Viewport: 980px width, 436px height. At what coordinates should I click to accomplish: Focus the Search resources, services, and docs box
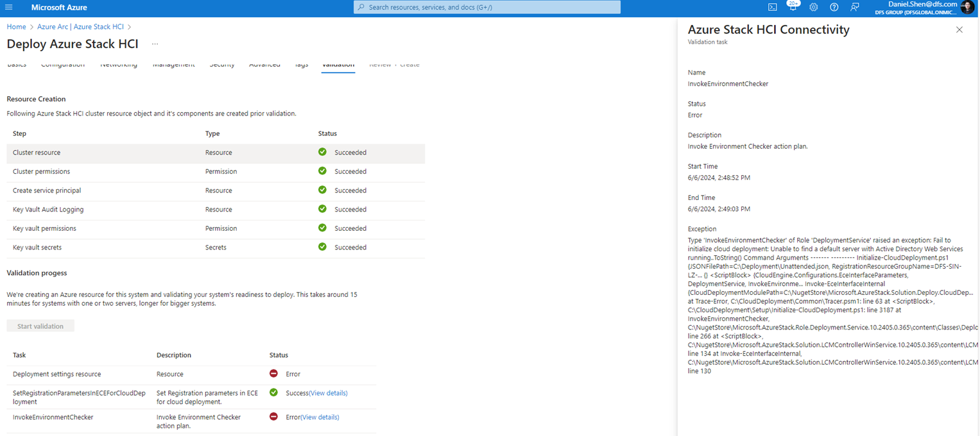(487, 7)
